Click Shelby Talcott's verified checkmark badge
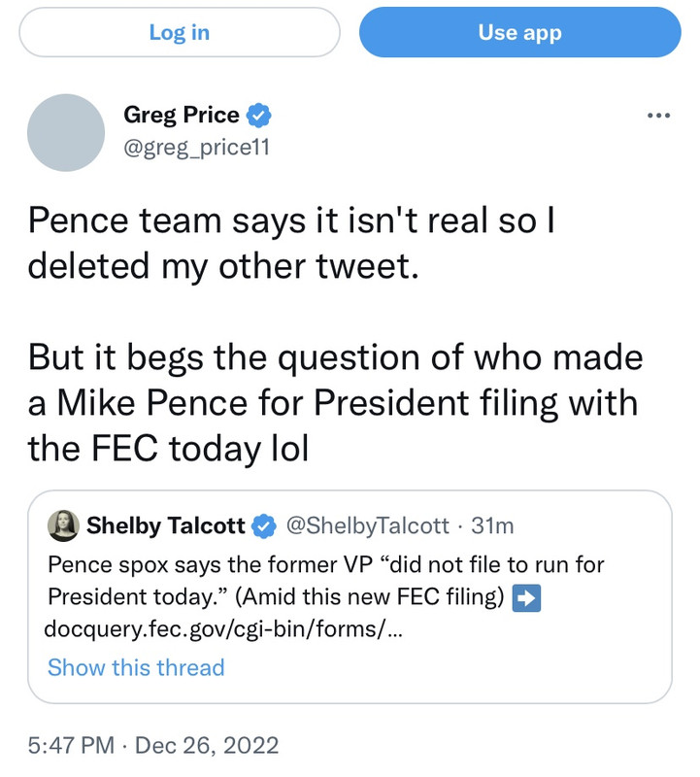 [263, 526]
